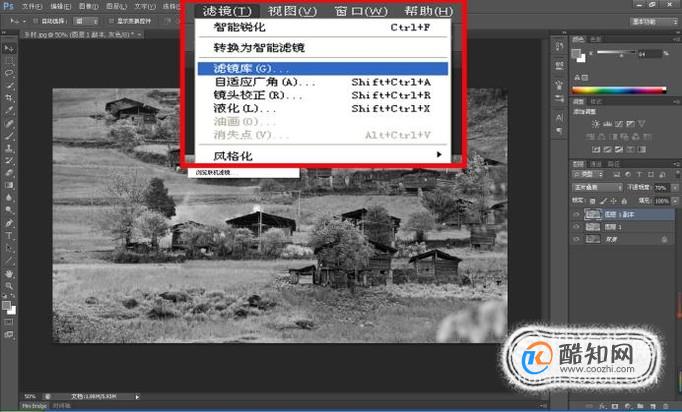This screenshot has width=682, height=412.
Task: Hide the 背景 layer eye
Action: [x=577, y=239]
